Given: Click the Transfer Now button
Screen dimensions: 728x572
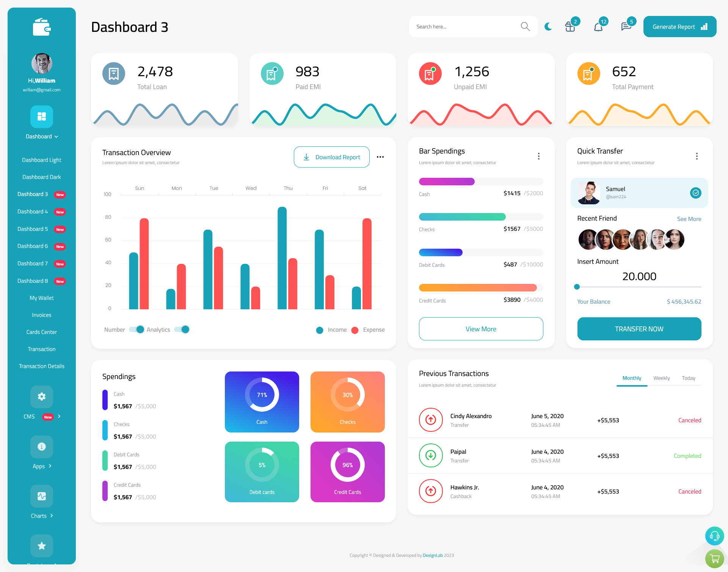Looking at the screenshot, I should (639, 329).
